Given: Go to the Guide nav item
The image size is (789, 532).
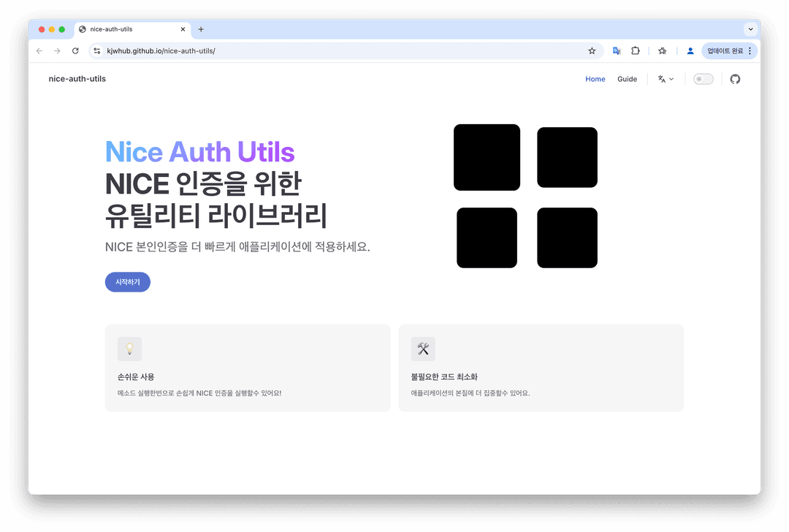Looking at the screenshot, I should click(627, 79).
